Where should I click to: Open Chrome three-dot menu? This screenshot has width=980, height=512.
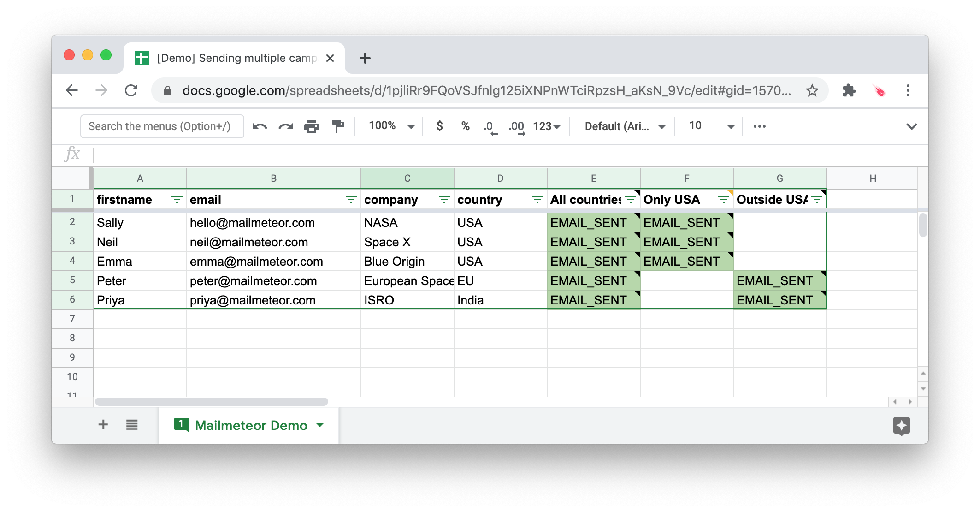[908, 90]
